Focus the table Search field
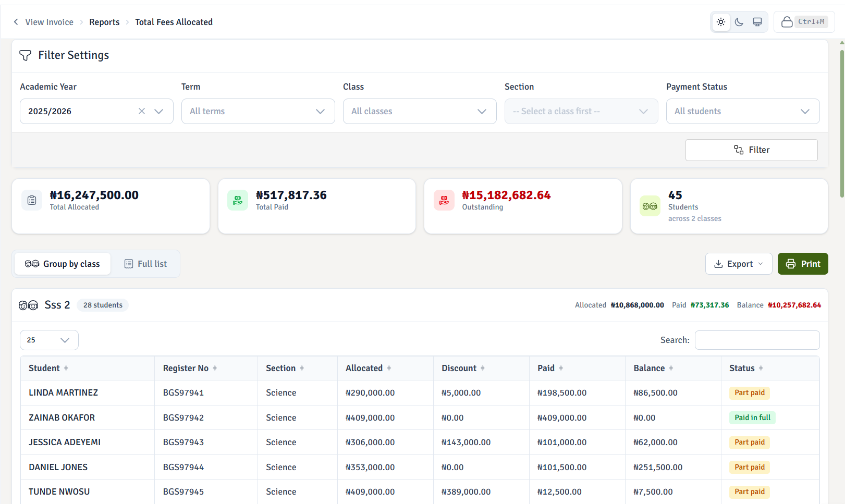The height and width of the screenshot is (504, 845). (757, 340)
